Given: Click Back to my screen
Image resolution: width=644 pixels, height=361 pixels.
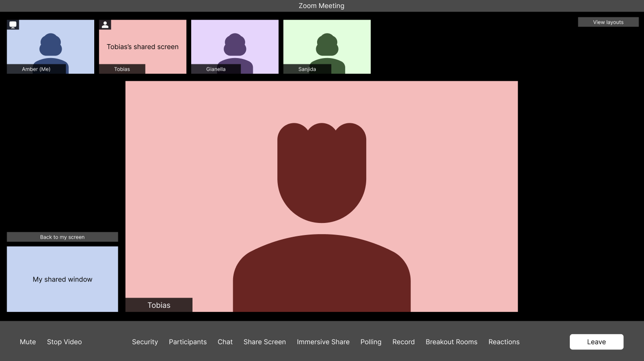Looking at the screenshot, I should pos(62,237).
